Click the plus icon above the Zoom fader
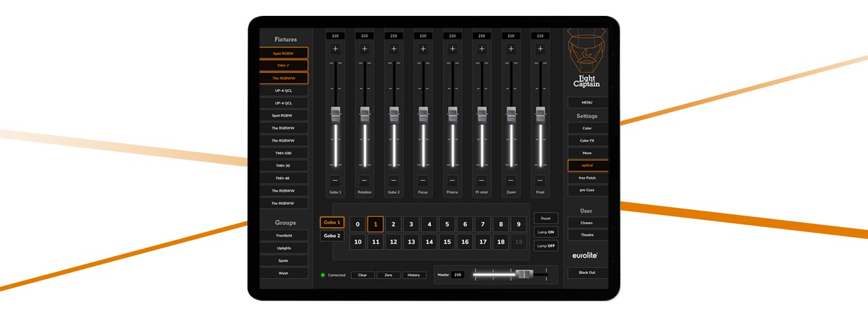The image size is (868, 317). coord(511,48)
